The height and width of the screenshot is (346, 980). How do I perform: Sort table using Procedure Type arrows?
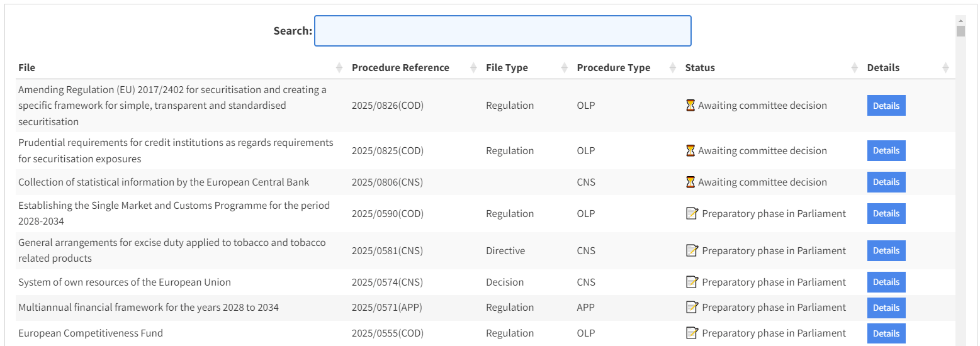(672, 68)
